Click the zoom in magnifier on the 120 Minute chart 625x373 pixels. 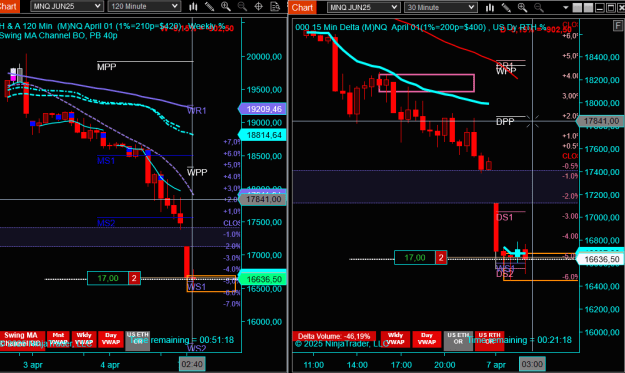tap(226, 6)
